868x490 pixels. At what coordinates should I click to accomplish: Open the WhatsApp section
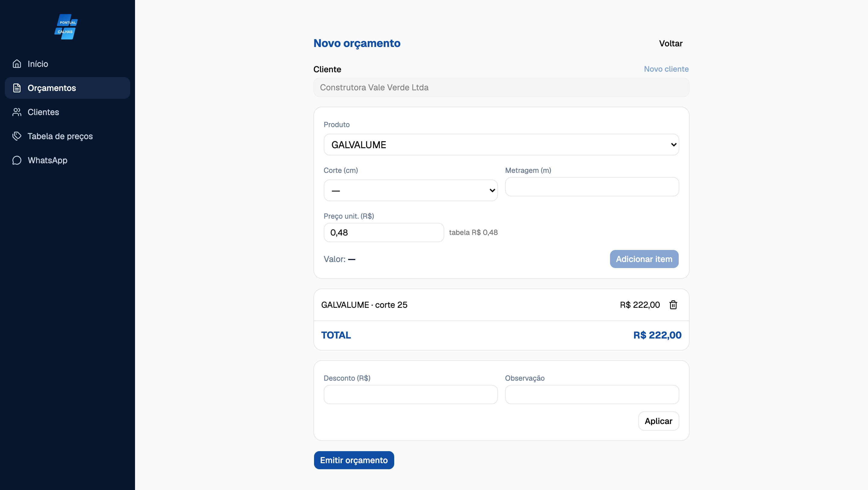click(68, 160)
